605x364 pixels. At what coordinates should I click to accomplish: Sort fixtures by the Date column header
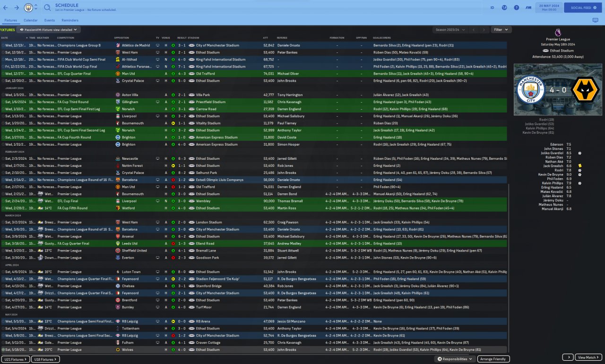(x=5, y=37)
